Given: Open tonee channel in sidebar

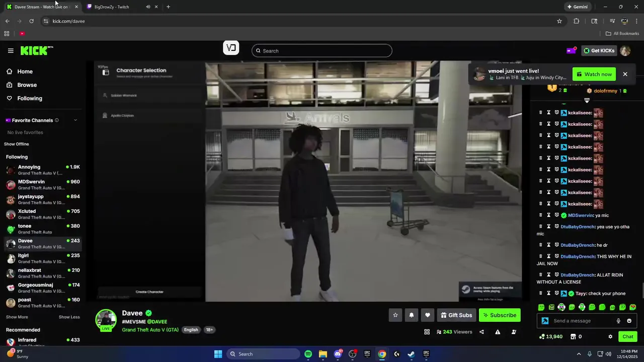Looking at the screenshot, I should point(43,229).
